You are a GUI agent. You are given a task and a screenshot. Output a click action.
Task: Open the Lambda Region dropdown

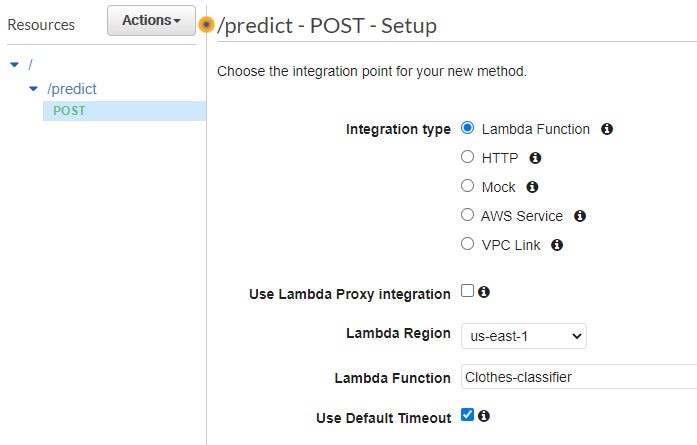pos(524,337)
